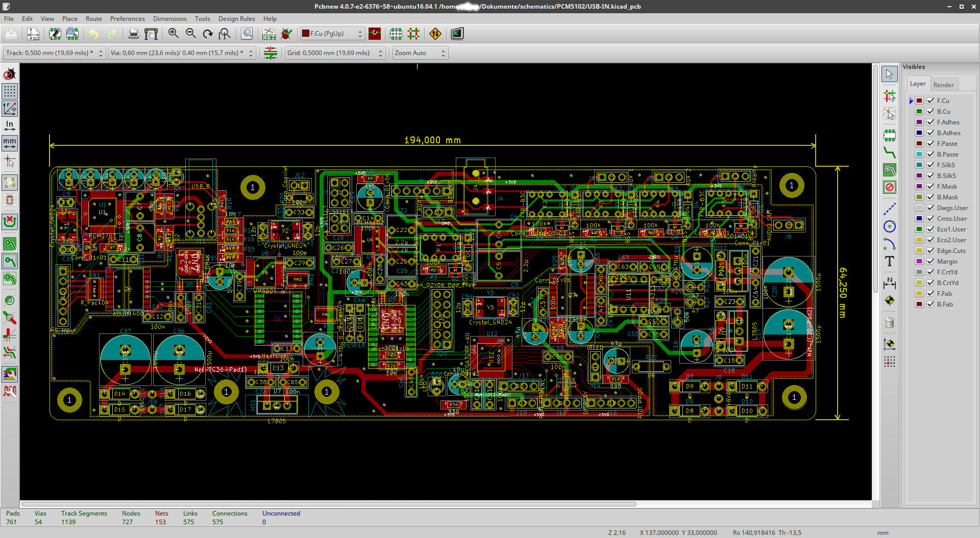Select the B.Fab layer by name
Image resolution: width=980 pixels, height=538 pixels.
tap(945, 304)
